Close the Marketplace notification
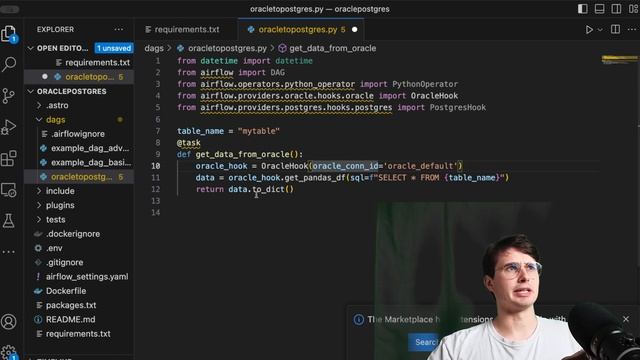640x360 pixels. coord(626,319)
